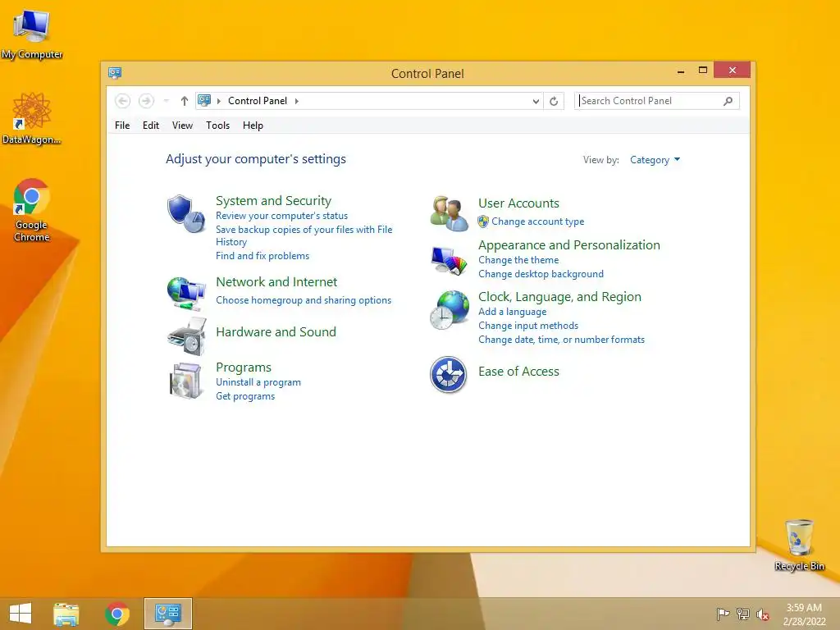Screen dimensions: 840x630
Task: Open the View by Category dropdown
Action: click(655, 160)
